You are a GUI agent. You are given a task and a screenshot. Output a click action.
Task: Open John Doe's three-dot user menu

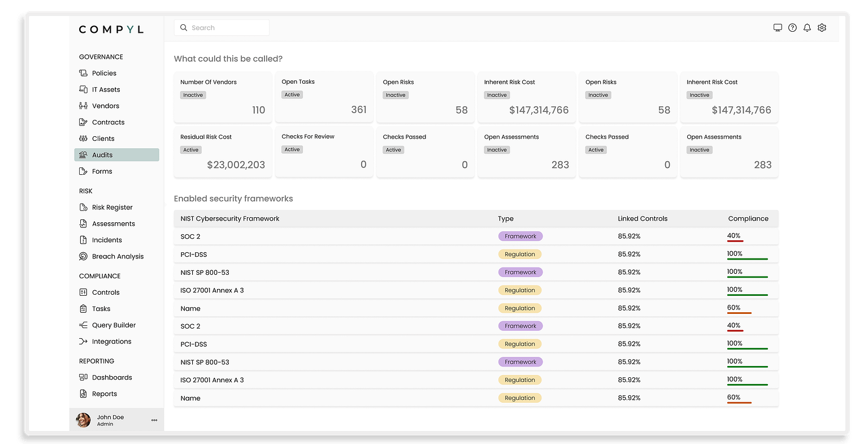(x=154, y=420)
